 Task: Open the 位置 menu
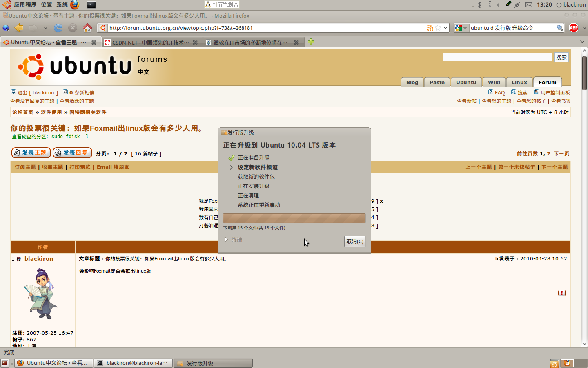pos(46,4)
